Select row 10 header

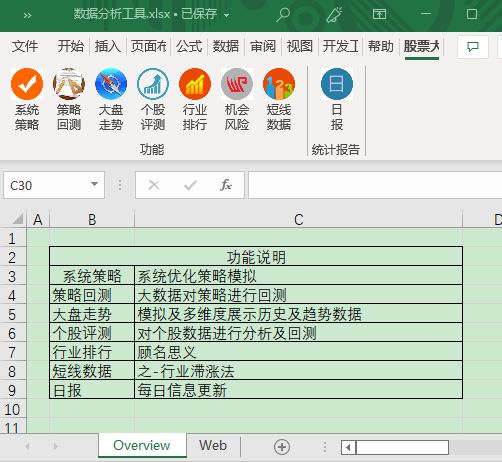[x=13, y=409]
